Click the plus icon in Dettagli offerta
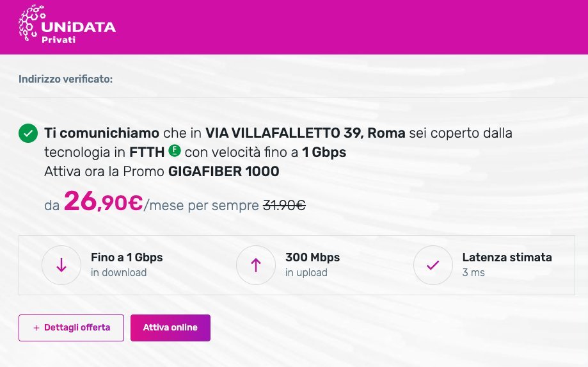Viewport: 588px width, 367px height. click(36, 328)
